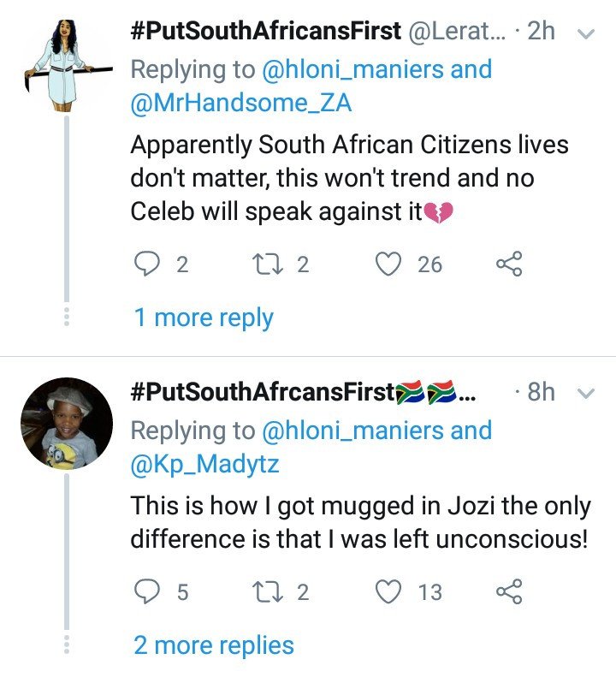Viewport: 616px width, 677px height.
Task: View the child photo avatar profile
Action: pyautogui.click(x=67, y=423)
